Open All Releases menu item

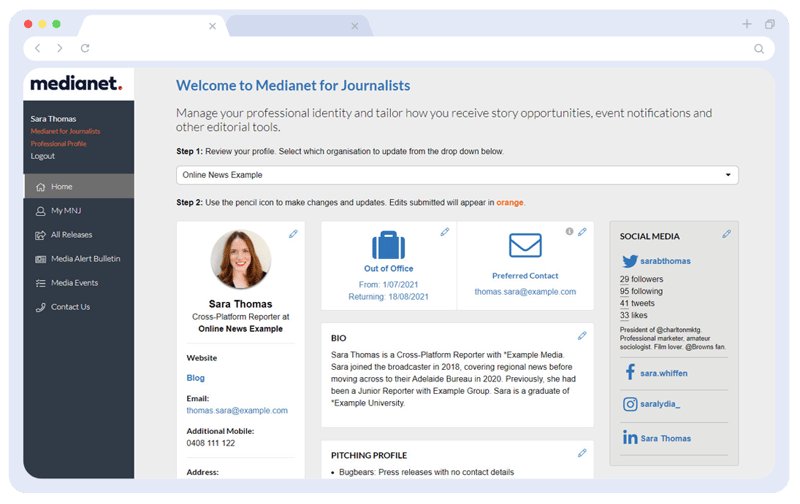coord(79,235)
